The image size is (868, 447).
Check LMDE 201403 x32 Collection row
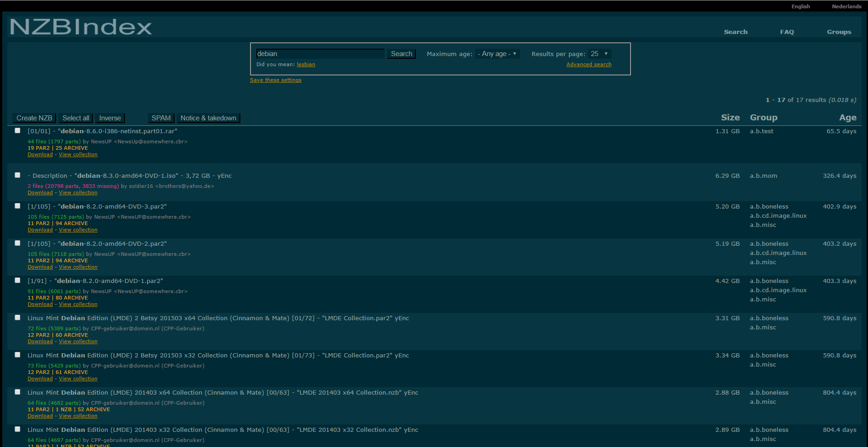point(17,429)
